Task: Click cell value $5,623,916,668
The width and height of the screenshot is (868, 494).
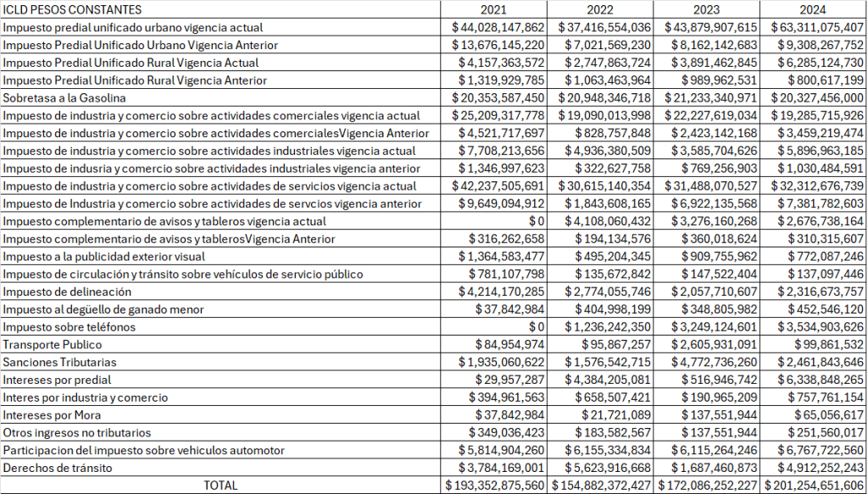Action: coord(608,468)
